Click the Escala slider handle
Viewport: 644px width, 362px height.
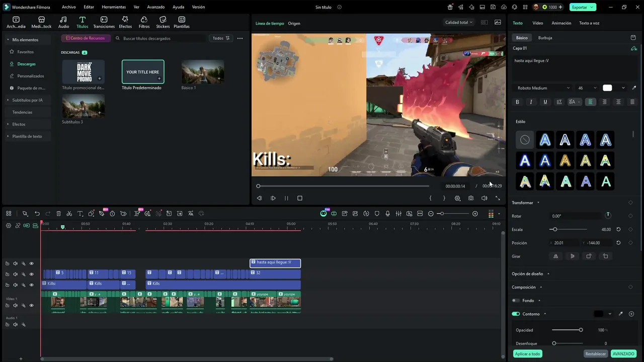554,229
